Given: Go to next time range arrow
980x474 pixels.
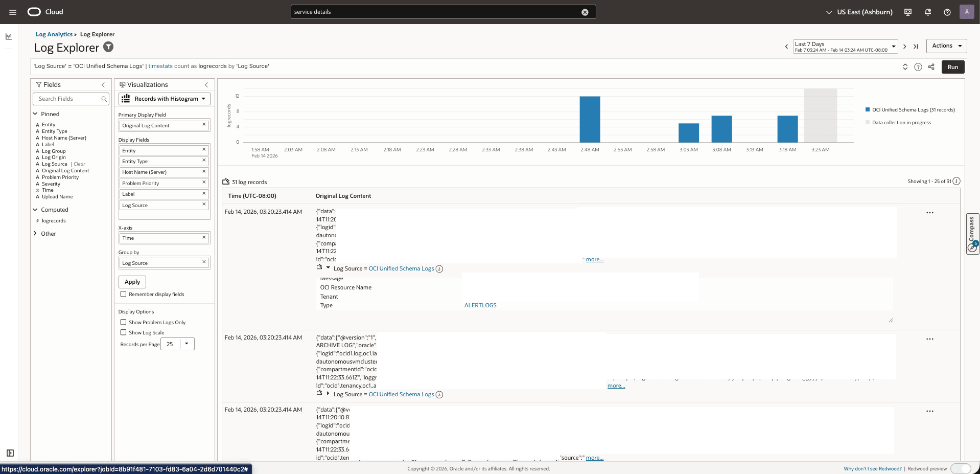Looking at the screenshot, I should pos(904,47).
